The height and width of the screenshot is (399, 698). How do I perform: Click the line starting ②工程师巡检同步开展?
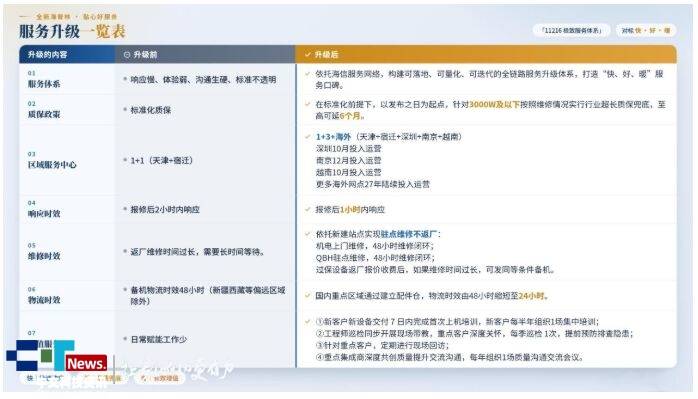[475, 334]
